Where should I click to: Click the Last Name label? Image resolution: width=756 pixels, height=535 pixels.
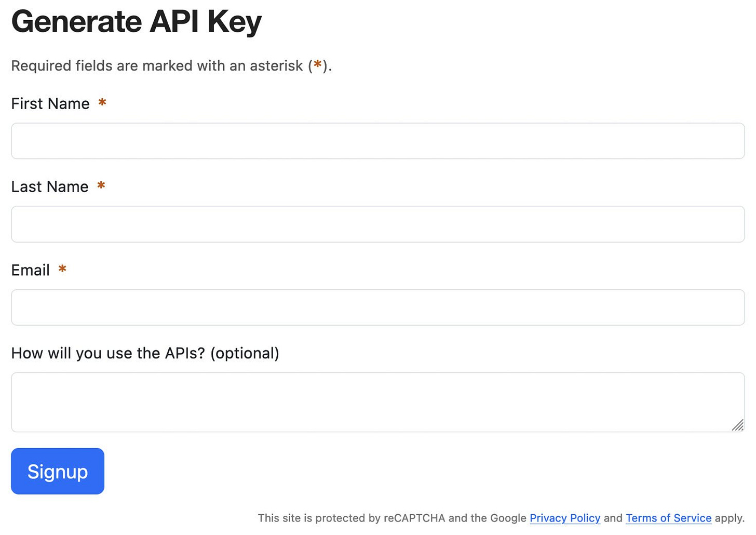pyautogui.click(x=49, y=186)
